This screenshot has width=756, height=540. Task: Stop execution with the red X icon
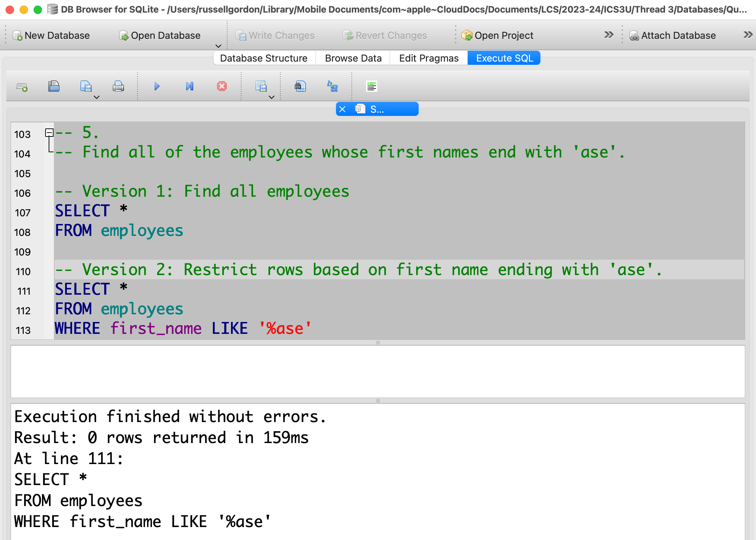(x=222, y=86)
